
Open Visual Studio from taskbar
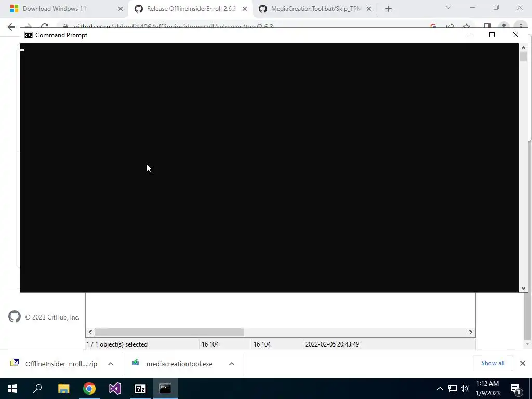pos(115,389)
